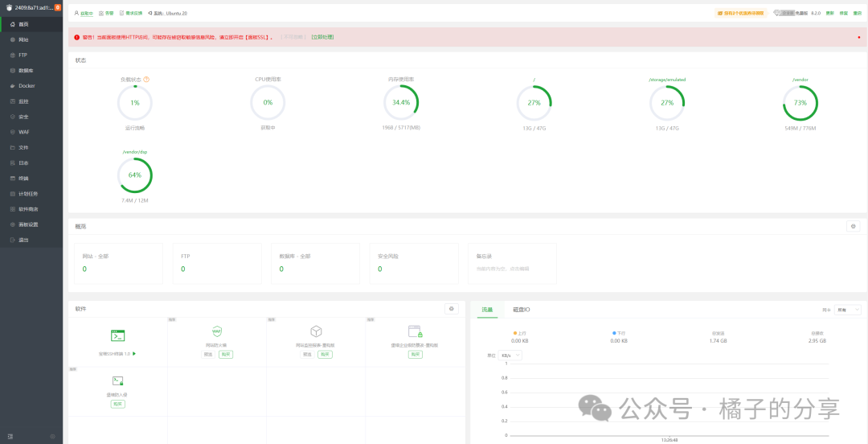Click the 文件 folder icon in sidebar
The height and width of the screenshot is (444, 868).
pyautogui.click(x=12, y=147)
